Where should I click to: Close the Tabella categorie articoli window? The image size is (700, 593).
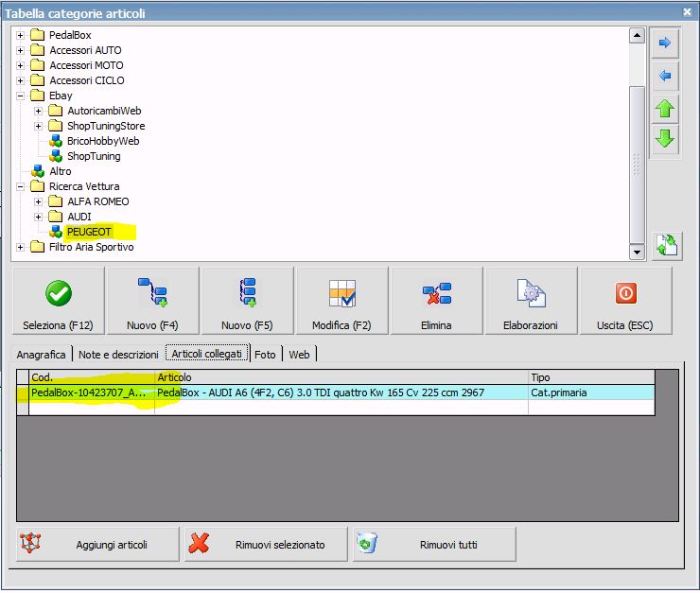pyautogui.click(x=688, y=12)
